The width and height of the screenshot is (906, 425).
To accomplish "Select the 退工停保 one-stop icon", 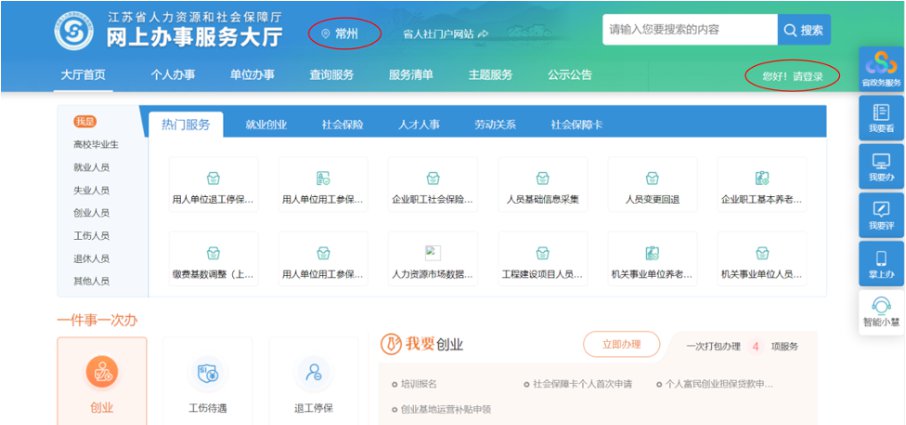I will point(313,373).
